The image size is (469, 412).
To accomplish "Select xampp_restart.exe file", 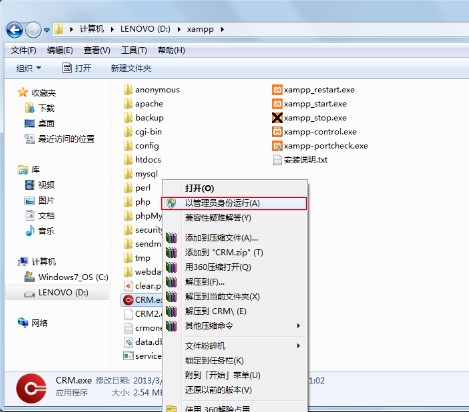I will point(313,90).
